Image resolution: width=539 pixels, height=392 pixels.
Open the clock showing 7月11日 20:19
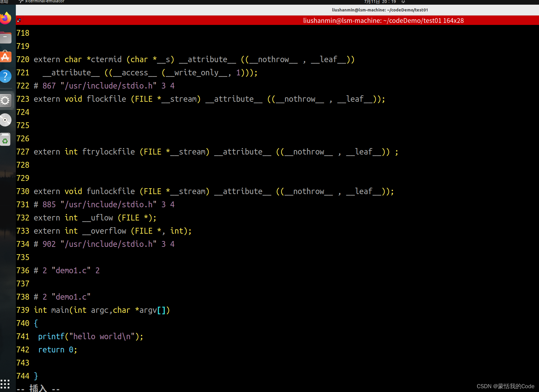pyautogui.click(x=380, y=2)
